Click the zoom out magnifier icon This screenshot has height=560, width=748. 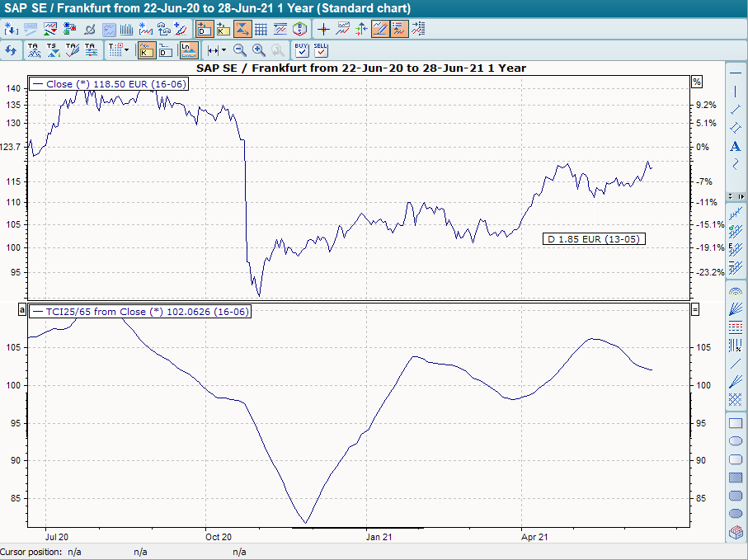click(240, 50)
